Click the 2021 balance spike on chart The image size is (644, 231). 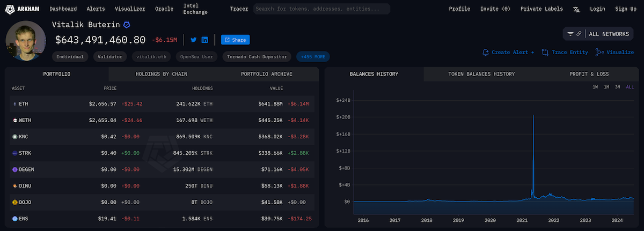point(533,123)
